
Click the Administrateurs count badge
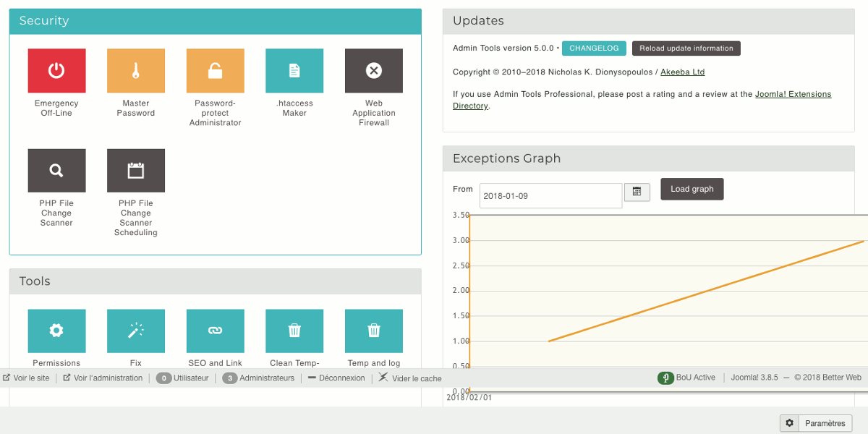(x=230, y=378)
